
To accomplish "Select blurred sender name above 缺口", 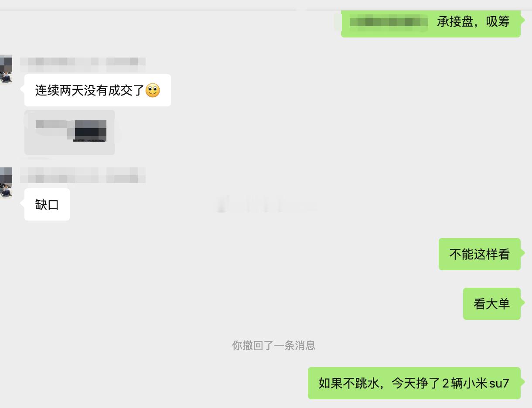I will [83, 175].
